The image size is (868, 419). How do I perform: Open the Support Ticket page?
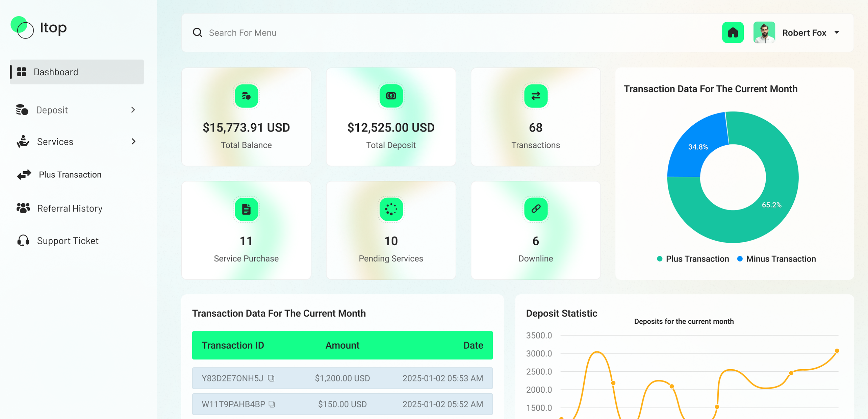pyautogui.click(x=68, y=241)
